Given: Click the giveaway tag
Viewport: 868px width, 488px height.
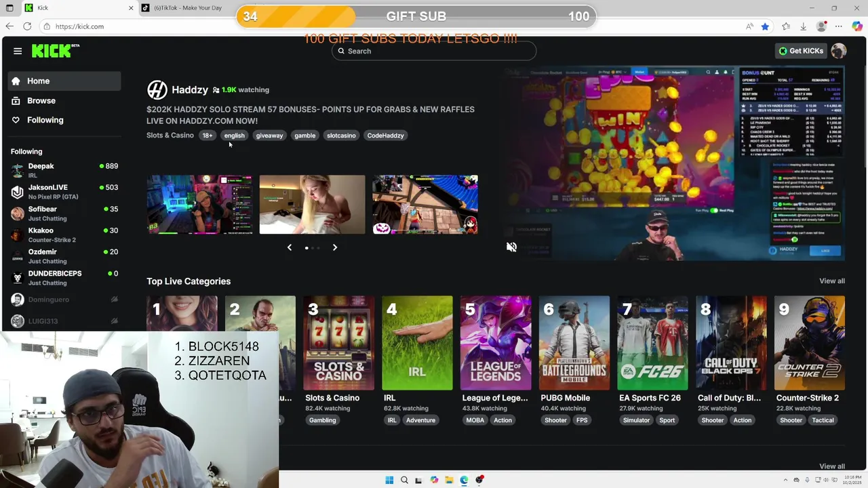Looking at the screenshot, I should pyautogui.click(x=269, y=136).
